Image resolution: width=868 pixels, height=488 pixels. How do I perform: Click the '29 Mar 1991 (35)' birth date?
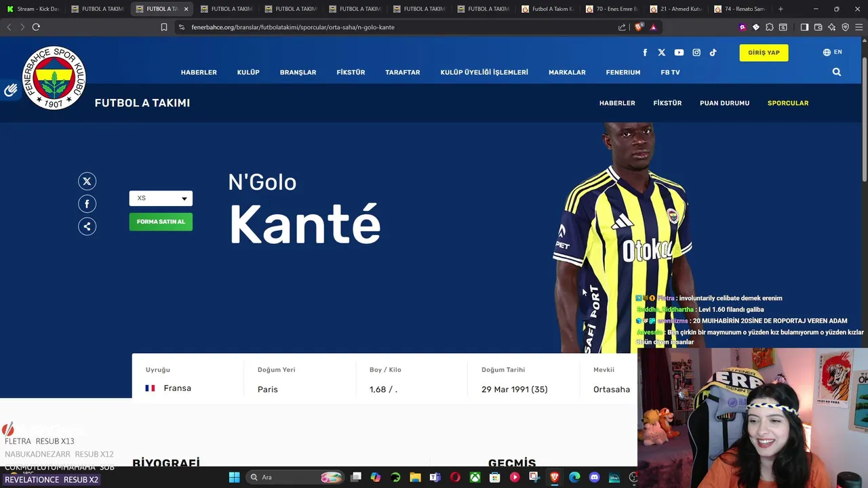[x=515, y=389]
